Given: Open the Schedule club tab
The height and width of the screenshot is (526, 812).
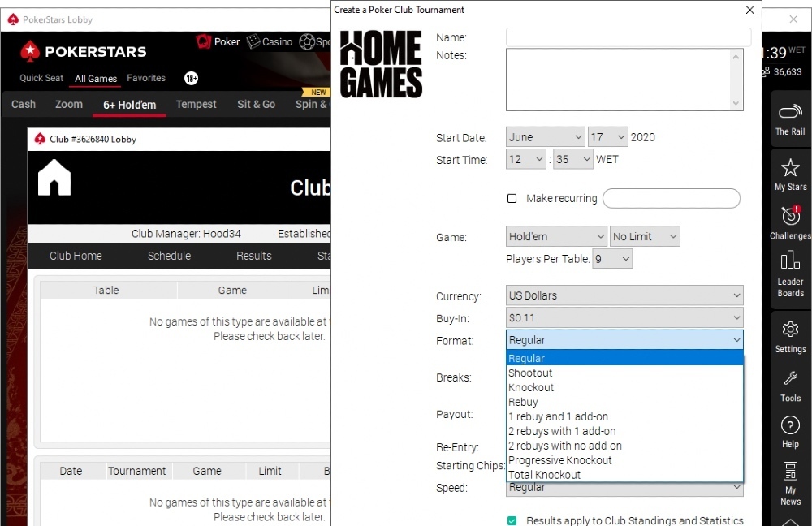Looking at the screenshot, I should [169, 256].
